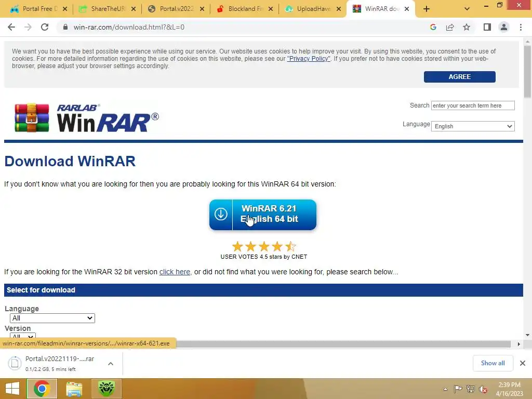Click the CNET star rating
Image resolution: width=532 pixels, height=399 pixels.
point(263,246)
